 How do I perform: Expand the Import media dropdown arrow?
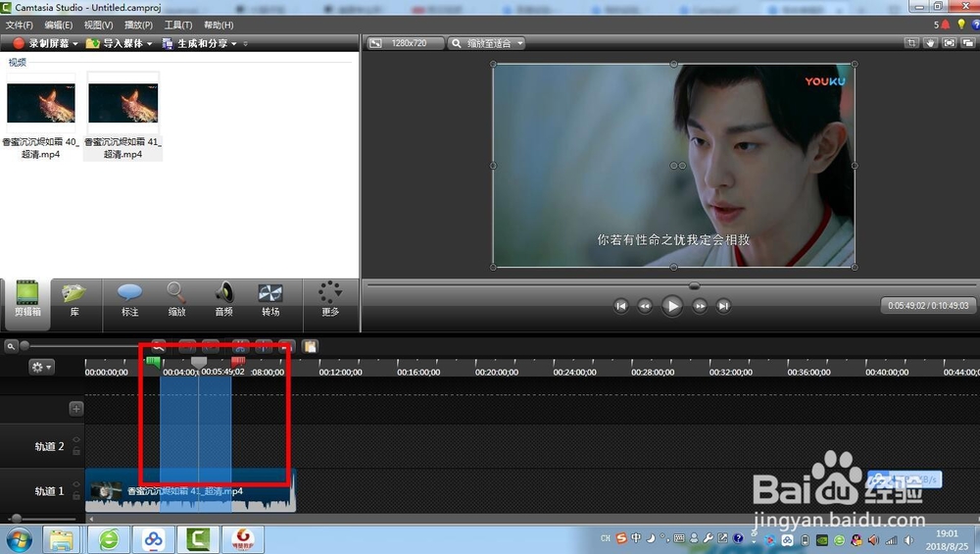[x=149, y=44]
